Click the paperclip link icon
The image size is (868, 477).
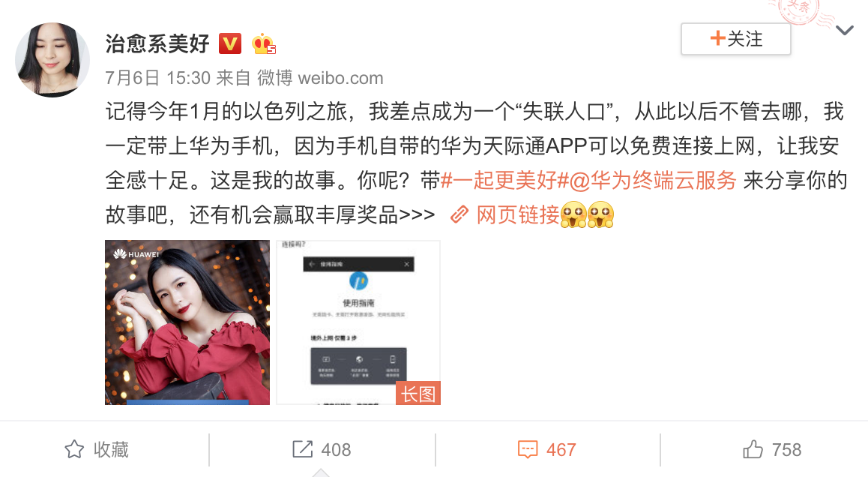(459, 214)
